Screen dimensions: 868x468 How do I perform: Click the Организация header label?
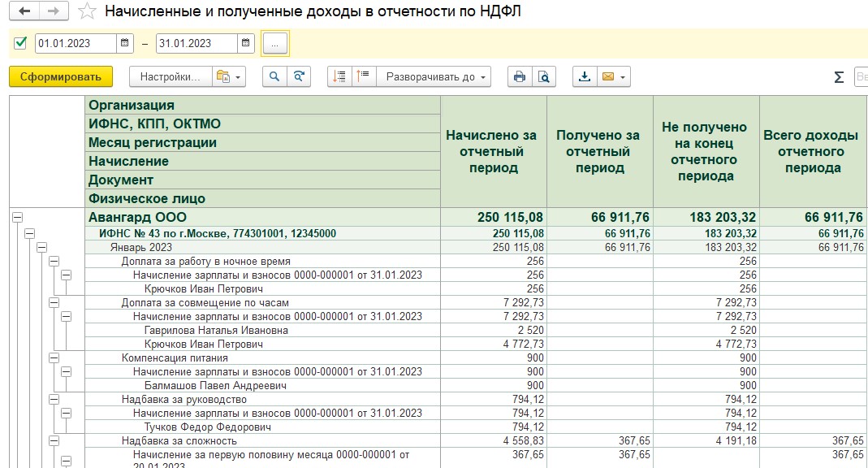(132, 106)
